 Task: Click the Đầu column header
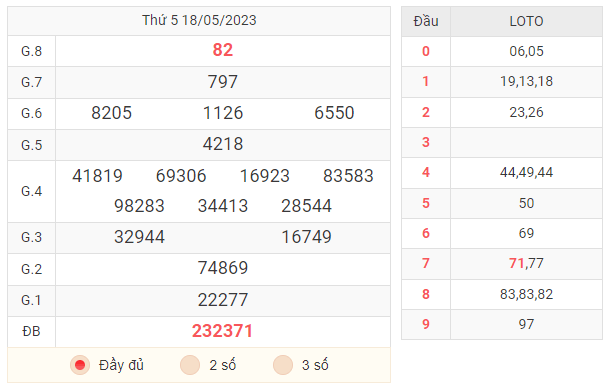[426, 21]
